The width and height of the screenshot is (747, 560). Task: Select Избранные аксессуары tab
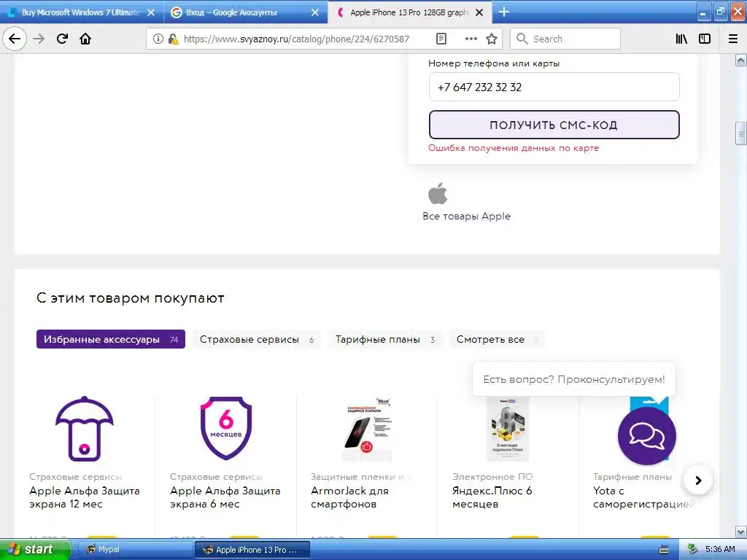click(x=111, y=339)
